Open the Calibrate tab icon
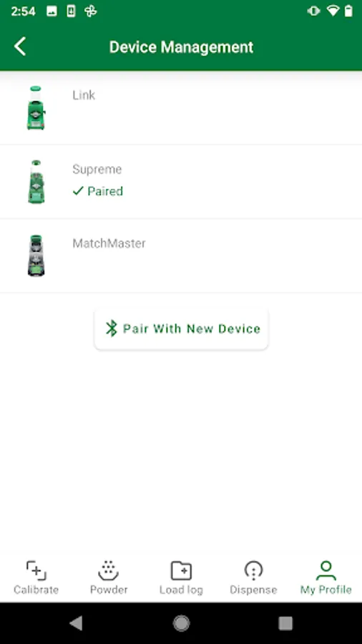The image size is (362, 644). click(36, 570)
